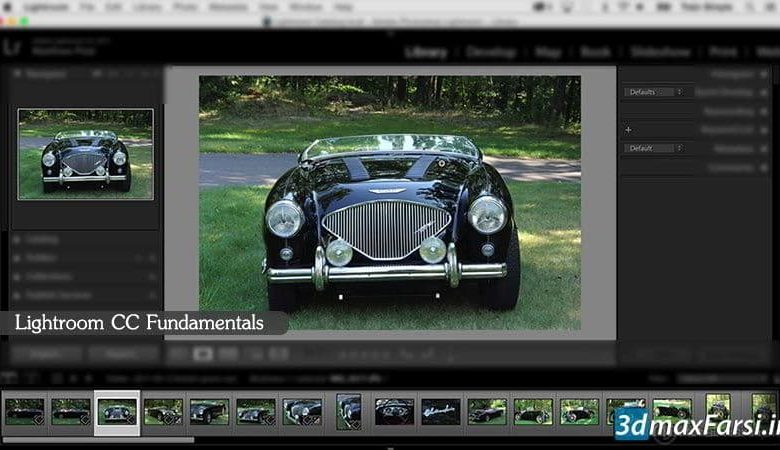Expand the Folders panel
The height and width of the screenshot is (450, 780).
tap(17, 258)
